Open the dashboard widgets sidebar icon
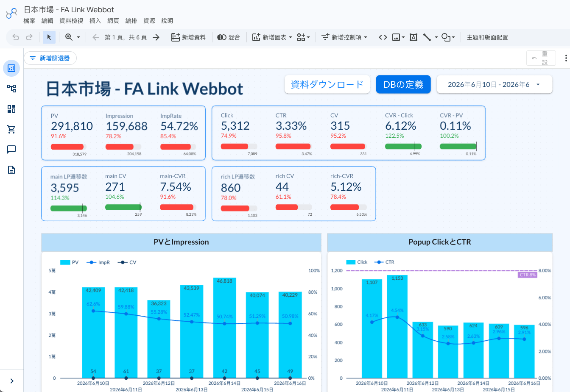This screenshot has height=392, width=570. pyautogui.click(x=11, y=109)
